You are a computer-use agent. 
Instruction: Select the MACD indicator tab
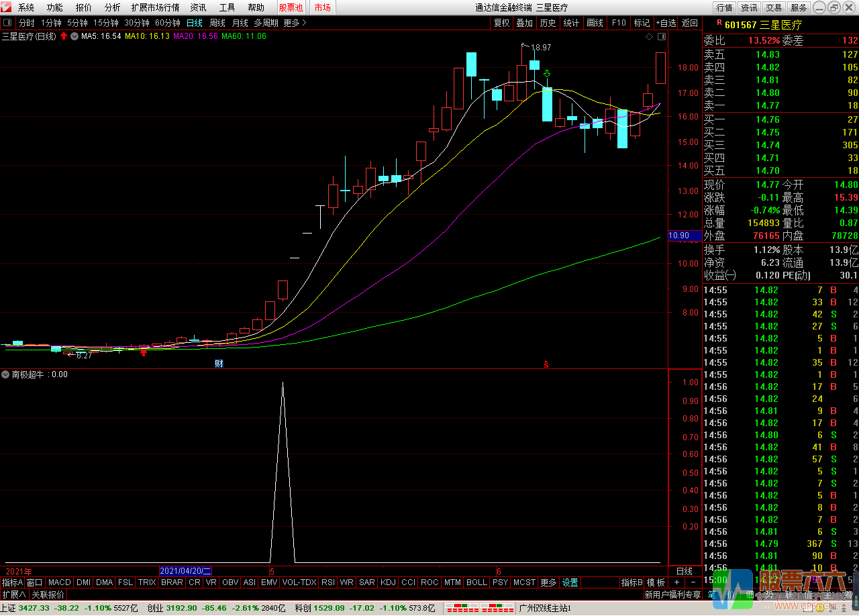tap(59, 582)
